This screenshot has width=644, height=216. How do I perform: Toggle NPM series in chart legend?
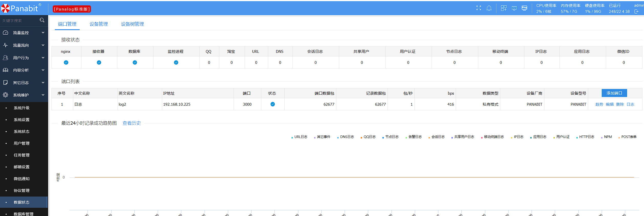coord(606,137)
